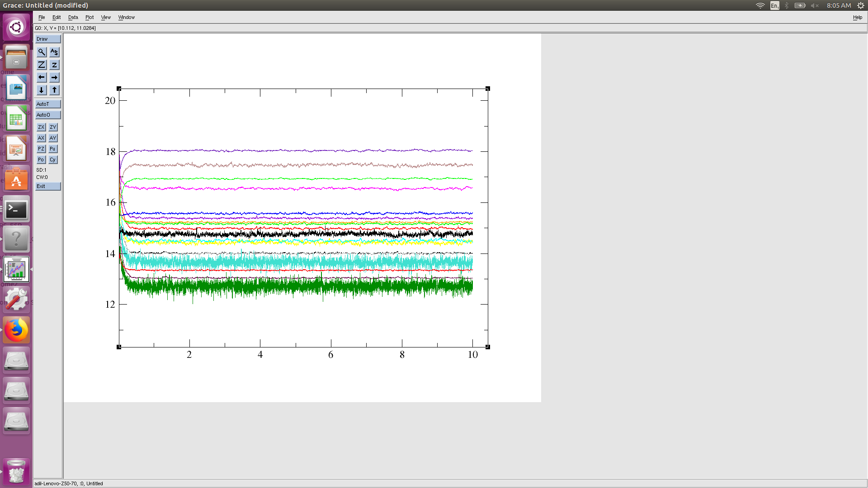Click the AutoO button
Viewport: 868px width, 488px height.
48,115
